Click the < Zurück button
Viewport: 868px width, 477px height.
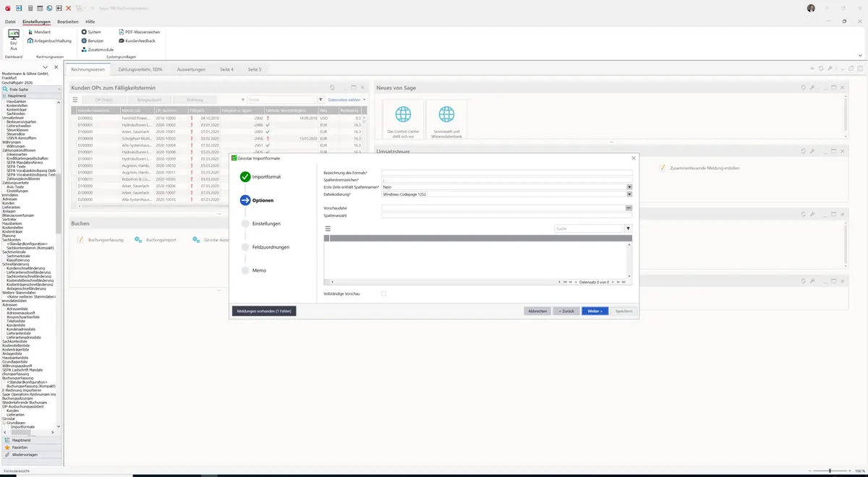click(x=566, y=311)
